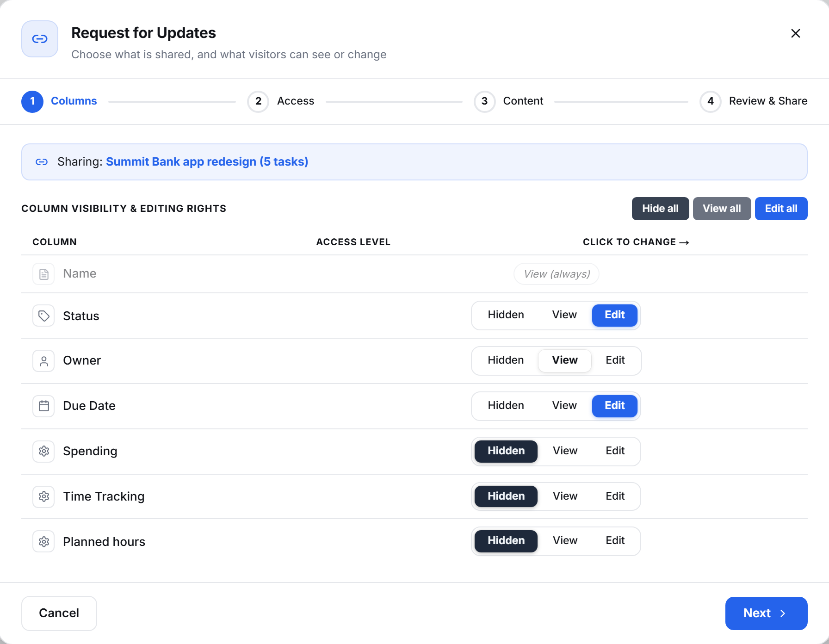Select Hidden for Planned hours column
The image size is (829, 644).
[506, 541]
